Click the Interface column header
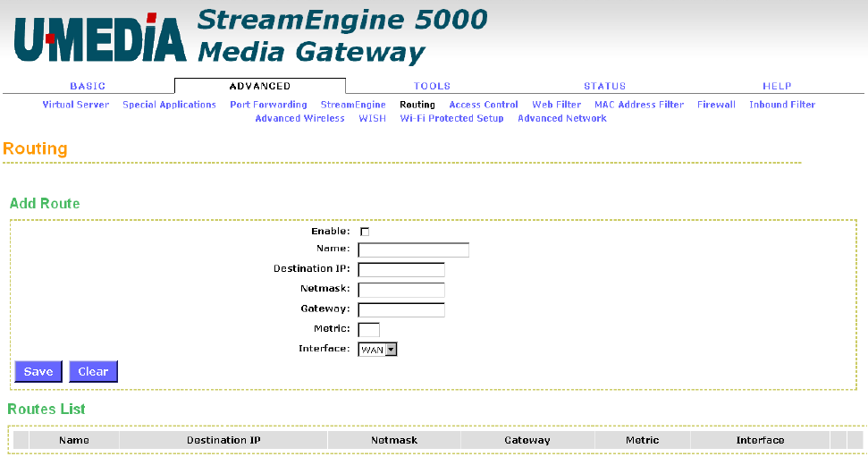Image resolution: width=868 pixels, height=465 pixels. click(x=760, y=440)
